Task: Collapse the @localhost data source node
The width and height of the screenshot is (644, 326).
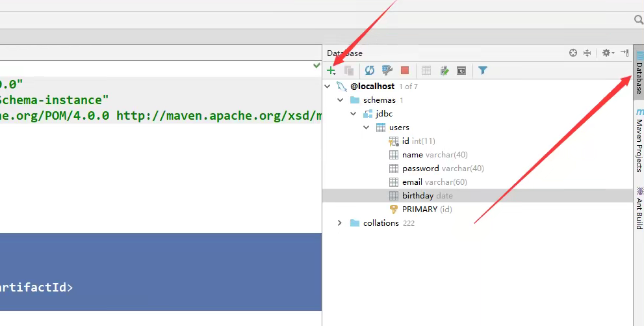Action: coord(328,87)
